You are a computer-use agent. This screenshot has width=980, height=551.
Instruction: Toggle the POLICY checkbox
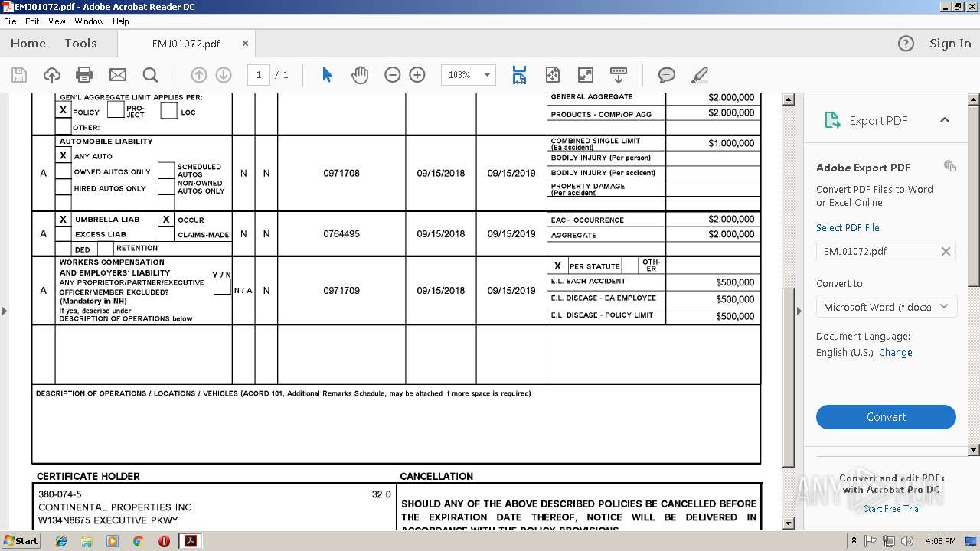tap(64, 110)
